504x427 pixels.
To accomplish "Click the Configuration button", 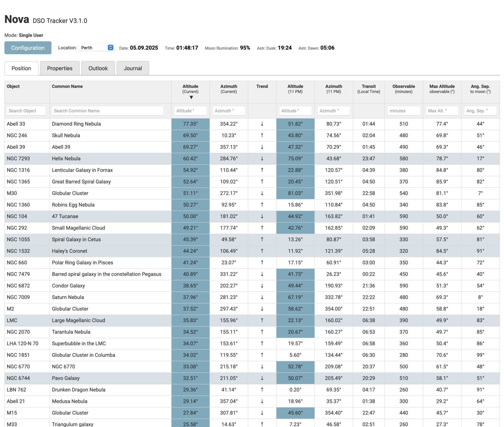I will click(28, 48).
